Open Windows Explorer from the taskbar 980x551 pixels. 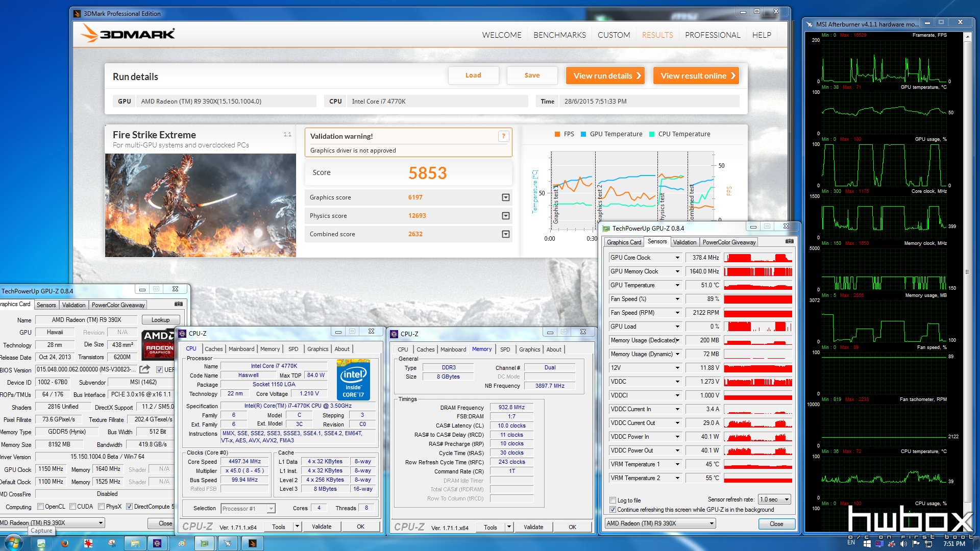[x=135, y=543]
